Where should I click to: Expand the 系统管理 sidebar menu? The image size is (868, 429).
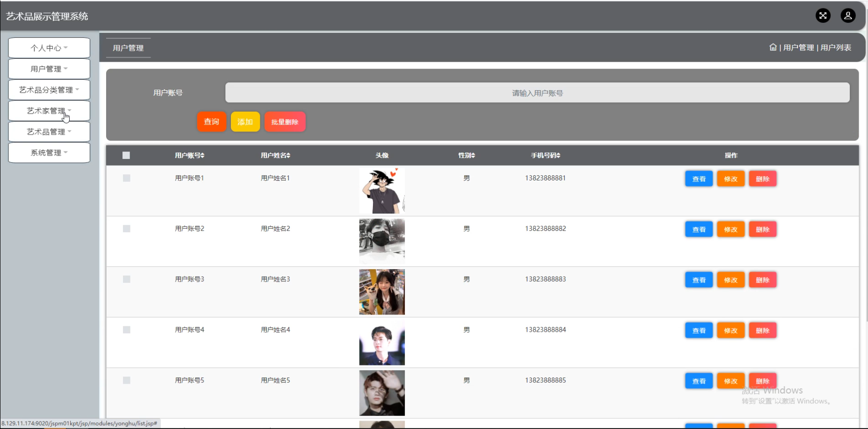click(49, 152)
